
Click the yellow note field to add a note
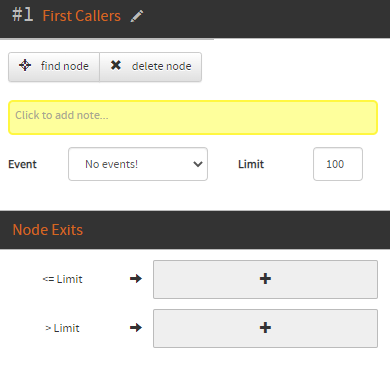(x=193, y=118)
